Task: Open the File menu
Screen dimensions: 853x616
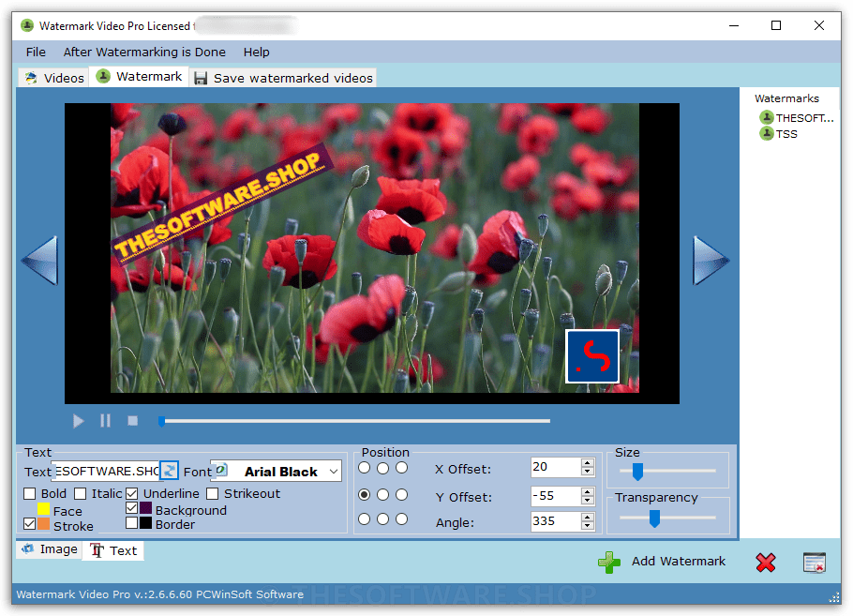Action: 36,52
